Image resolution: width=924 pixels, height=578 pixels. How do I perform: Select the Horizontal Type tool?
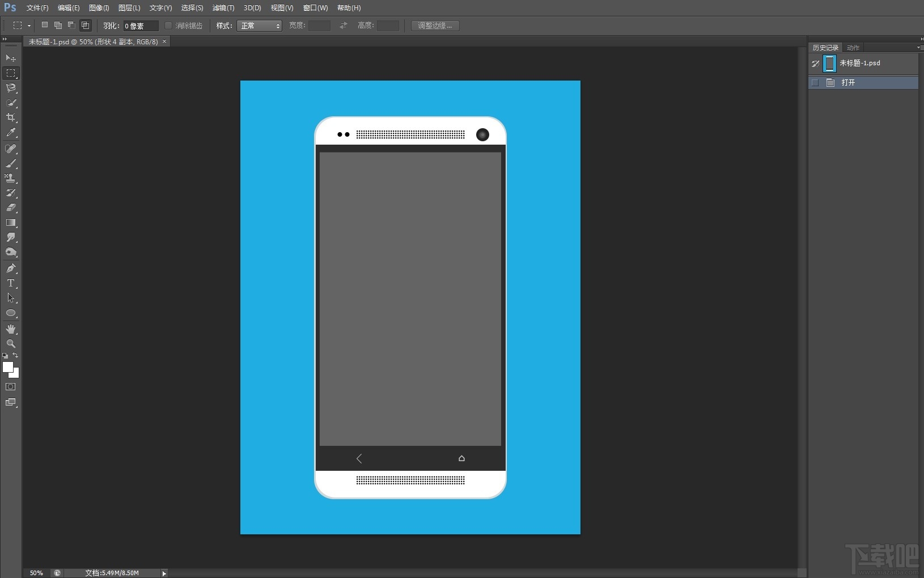pyautogui.click(x=11, y=283)
